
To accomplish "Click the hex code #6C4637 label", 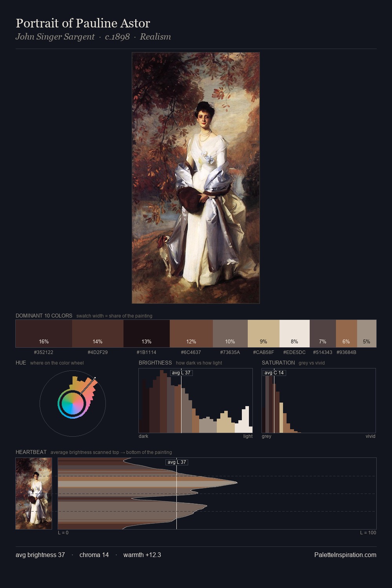I will [x=191, y=352].
